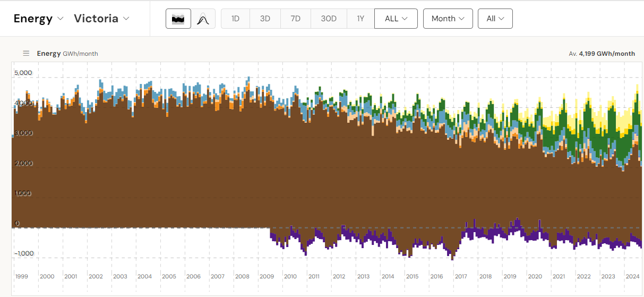Open the ALL range dropdown
The height and width of the screenshot is (297, 644).
[x=396, y=19]
